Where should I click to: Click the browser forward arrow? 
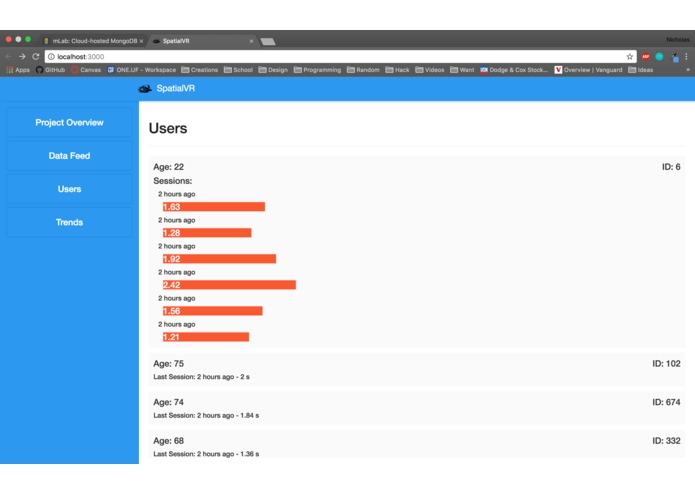coord(22,57)
